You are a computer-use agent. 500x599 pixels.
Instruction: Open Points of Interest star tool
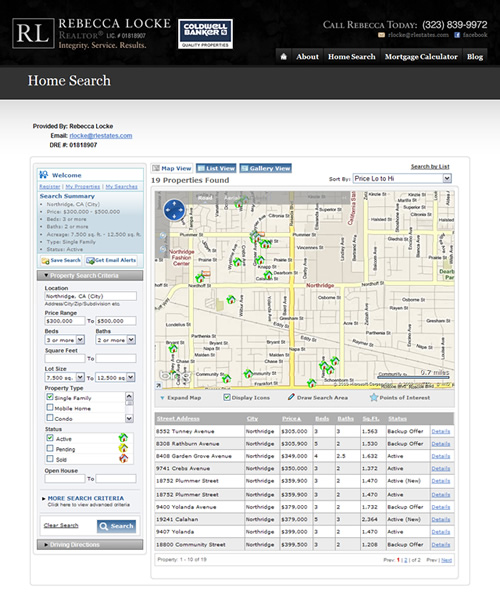click(374, 397)
